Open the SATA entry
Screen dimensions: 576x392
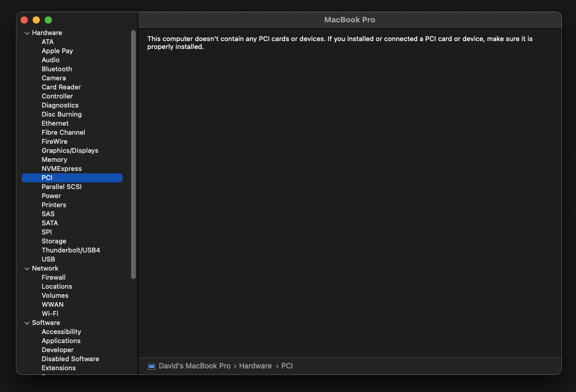(x=50, y=223)
